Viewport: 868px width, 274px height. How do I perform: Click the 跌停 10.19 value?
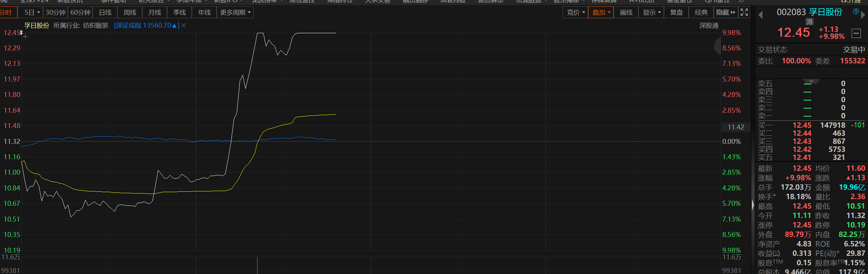tap(856, 225)
